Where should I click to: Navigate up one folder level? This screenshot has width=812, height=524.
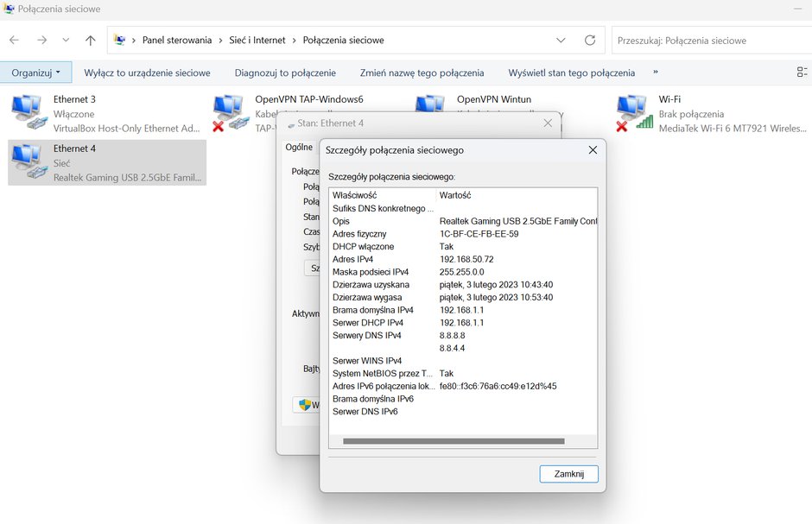(90, 41)
